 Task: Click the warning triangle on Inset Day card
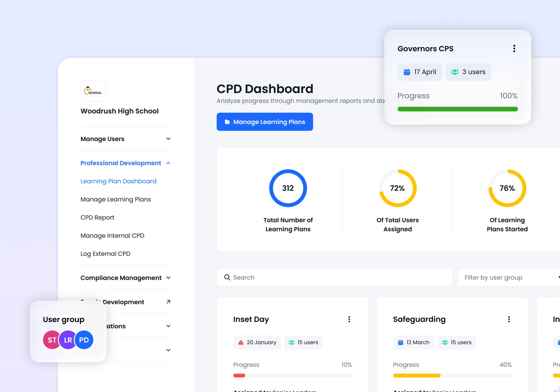point(240,342)
